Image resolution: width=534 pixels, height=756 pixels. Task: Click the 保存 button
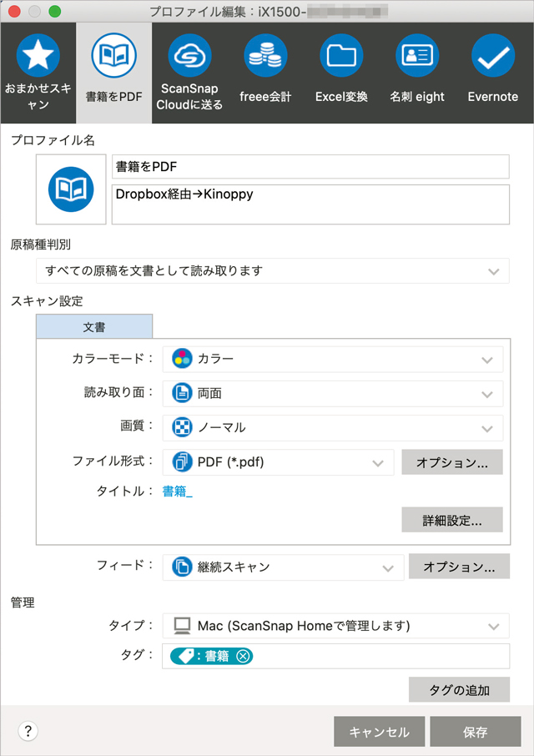[476, 732]
